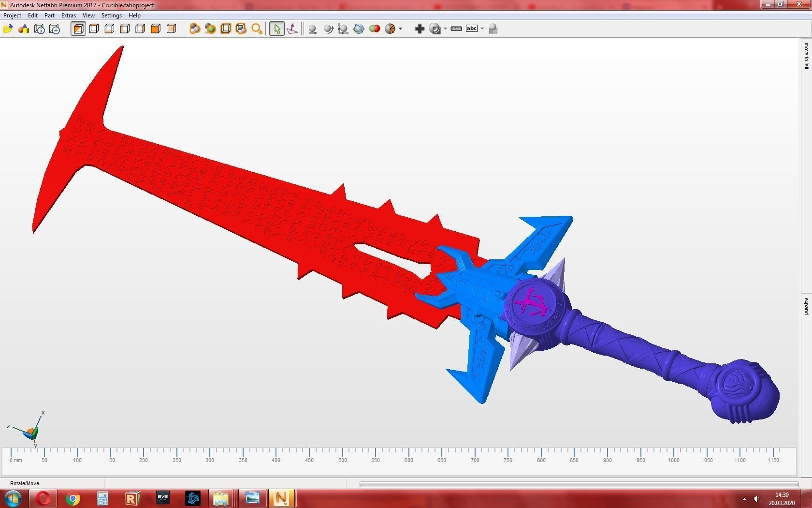Open the Extras menu
The width and height of the screenshot is (812, 508).
tap(69, 15)
